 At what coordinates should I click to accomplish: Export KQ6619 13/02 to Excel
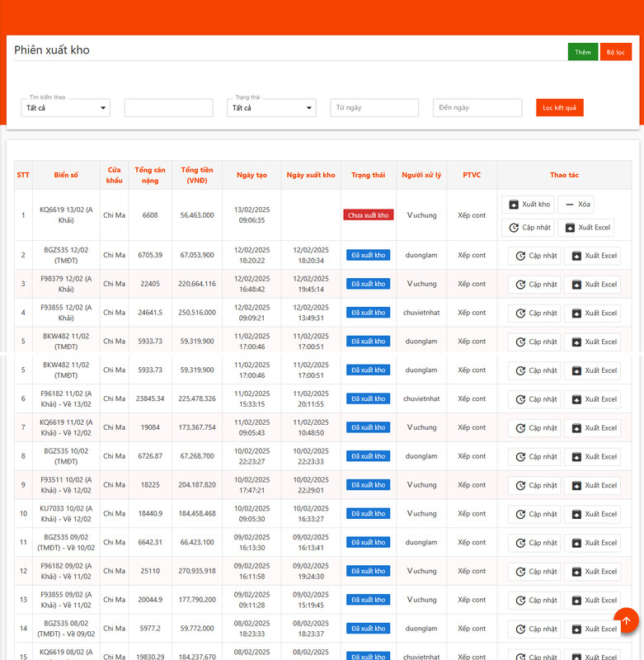click(x=585, y=228)
